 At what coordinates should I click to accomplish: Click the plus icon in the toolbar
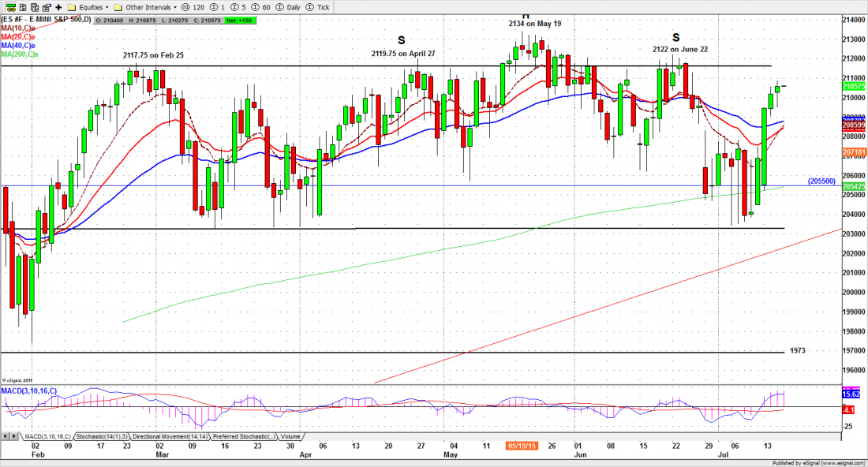click(x=58, y=6)
